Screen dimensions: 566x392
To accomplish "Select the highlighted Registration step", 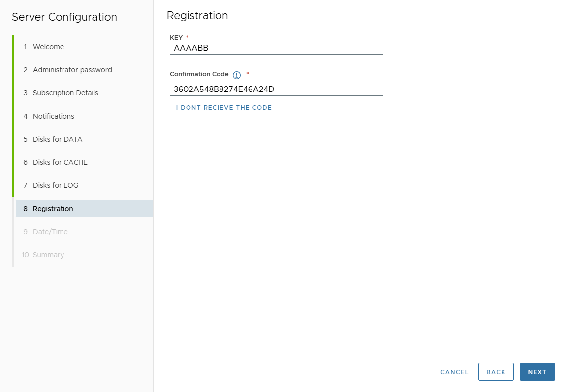I will [x=53, y=209].
